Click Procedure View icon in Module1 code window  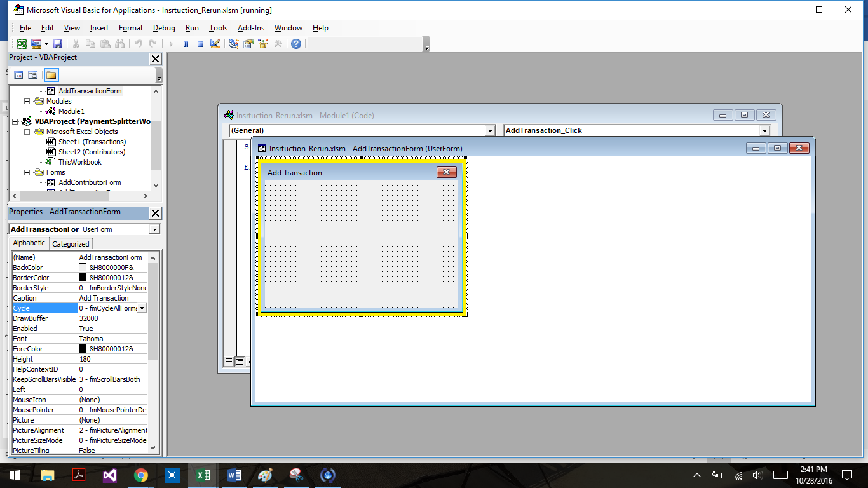click(x=229, y=362)
